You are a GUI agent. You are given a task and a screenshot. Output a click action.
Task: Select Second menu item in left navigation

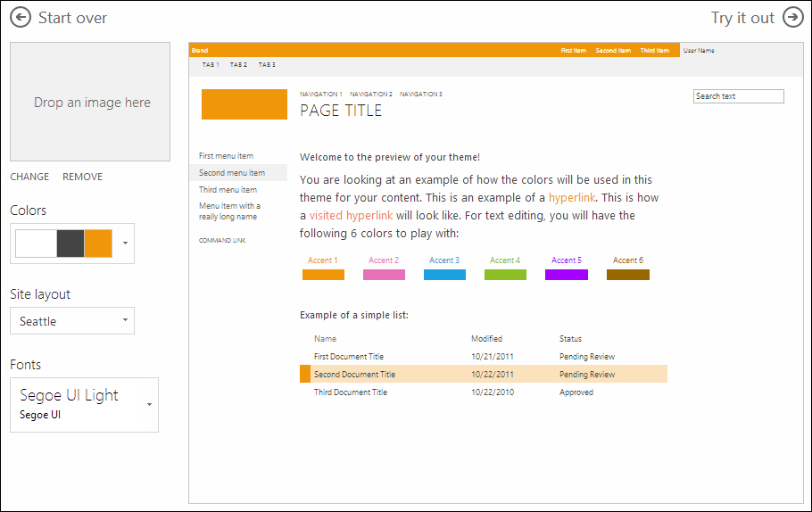pyautogui.click(x=232, y=173)
